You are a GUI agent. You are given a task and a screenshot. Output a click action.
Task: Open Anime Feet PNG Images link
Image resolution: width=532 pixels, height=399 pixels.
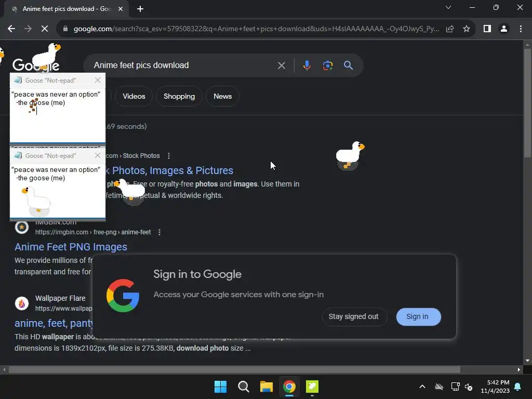[71, 247]
